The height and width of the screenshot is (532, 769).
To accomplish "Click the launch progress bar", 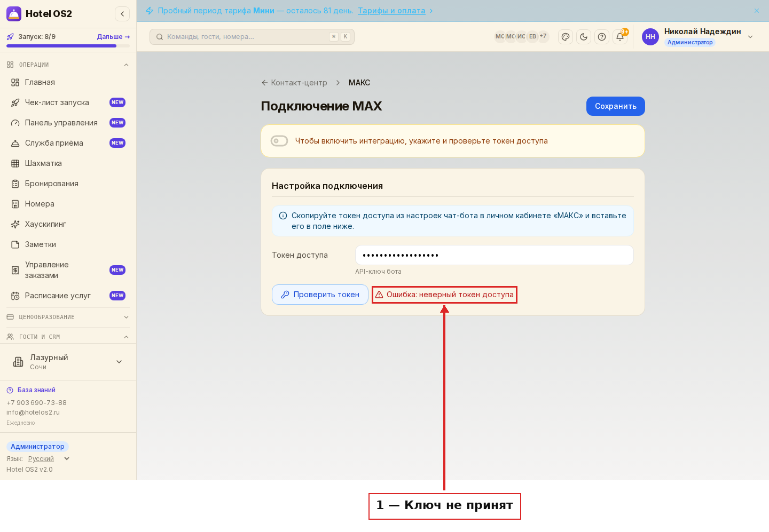I will pos(68,46).
